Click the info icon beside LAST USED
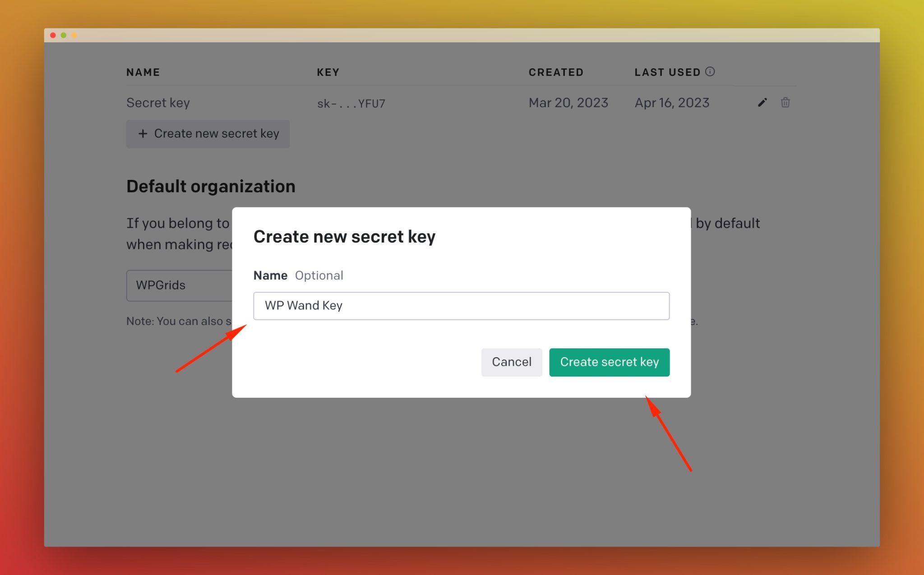924x575 pixels. point(710,72)
